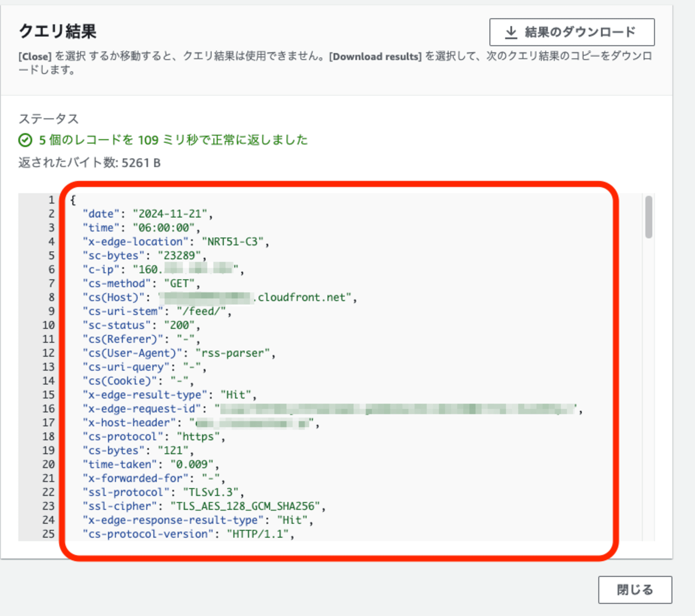Click the time-taken 0.009 line
Image resolution: width=695 pixels, height=616 pixels.
click(151, 464)
